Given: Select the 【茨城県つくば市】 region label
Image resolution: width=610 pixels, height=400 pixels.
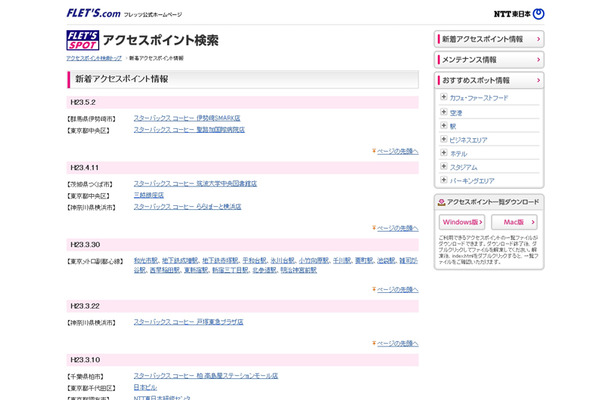Looking at the screenshot, I should (89, 184).
